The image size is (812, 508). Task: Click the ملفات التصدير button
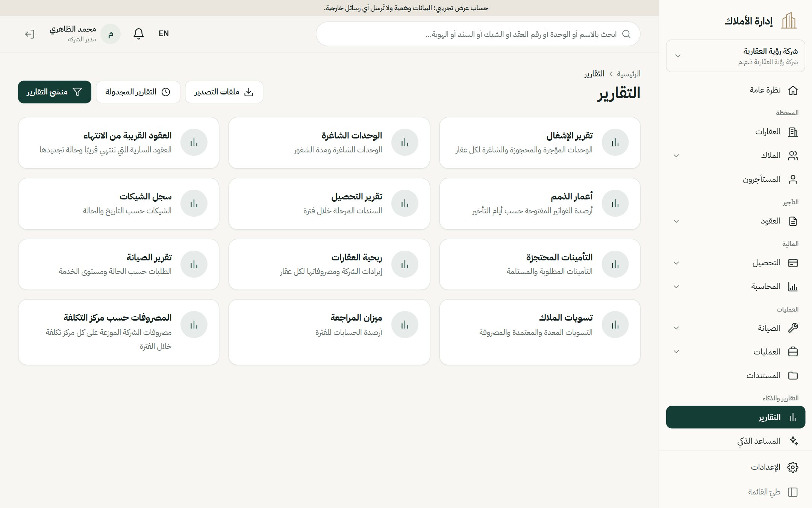[x=224, y=92]
